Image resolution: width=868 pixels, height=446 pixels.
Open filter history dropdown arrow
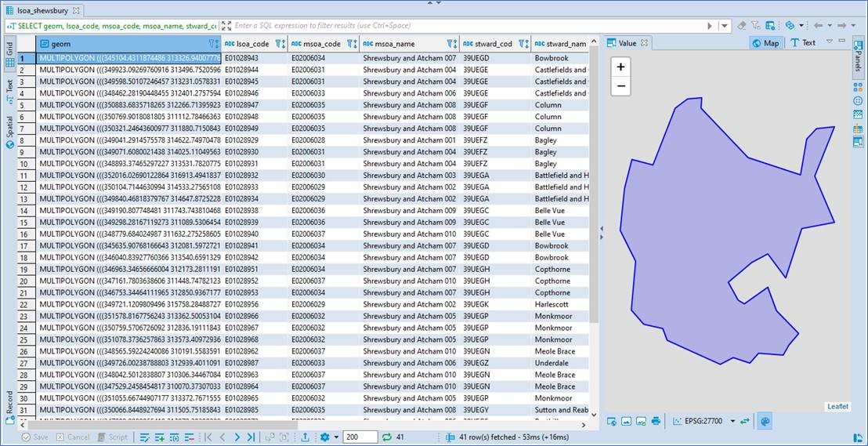click(x=724, y=26)
